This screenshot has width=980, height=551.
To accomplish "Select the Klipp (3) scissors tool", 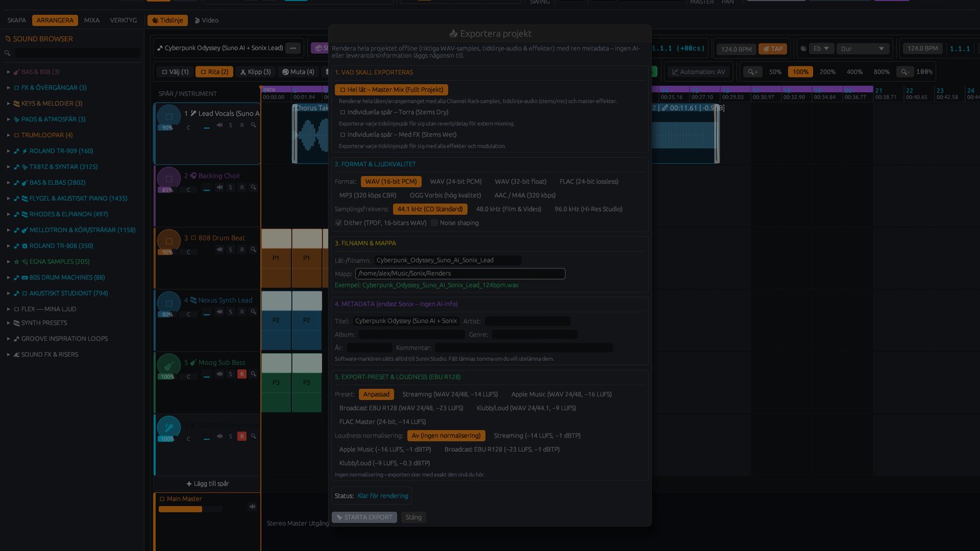I will (255, 72).
